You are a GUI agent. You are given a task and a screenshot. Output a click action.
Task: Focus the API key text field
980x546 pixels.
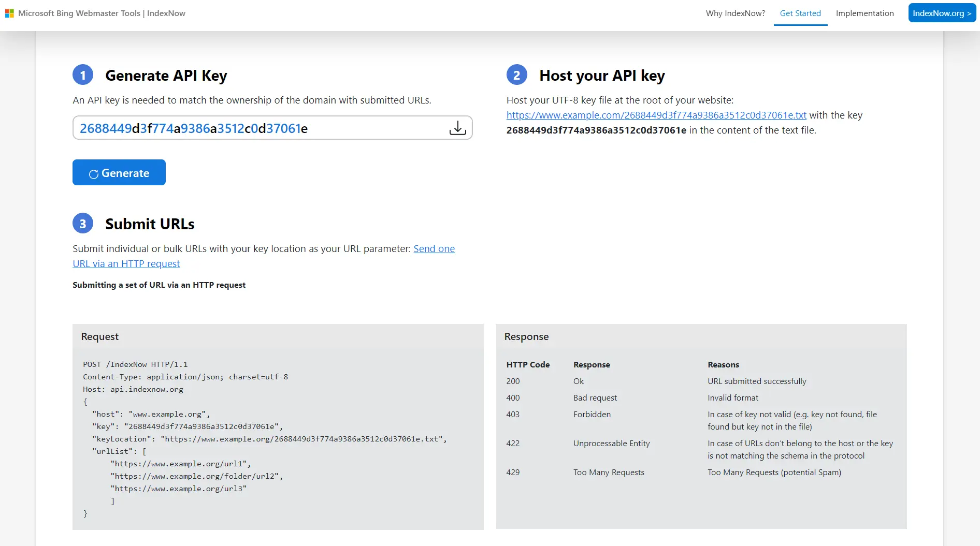point(259,128)
